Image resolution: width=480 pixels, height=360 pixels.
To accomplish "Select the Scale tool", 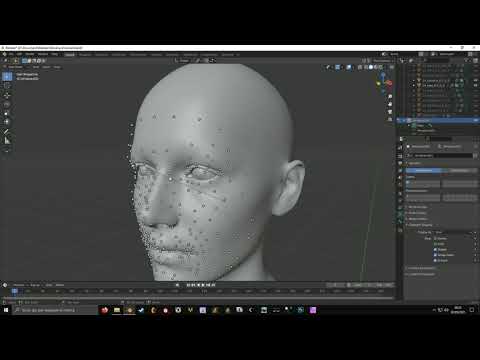I will coord(7,114).
